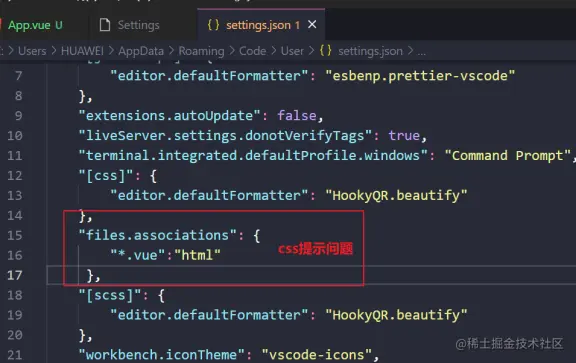
Task: Click the "*.vue" key on line 16
Action: pyautogui.click(x=138, y=255)
